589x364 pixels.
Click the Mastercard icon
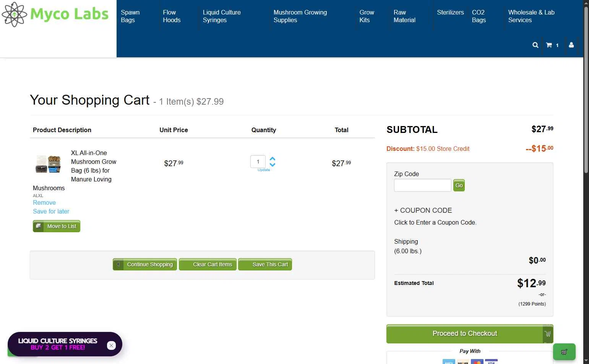477,362
